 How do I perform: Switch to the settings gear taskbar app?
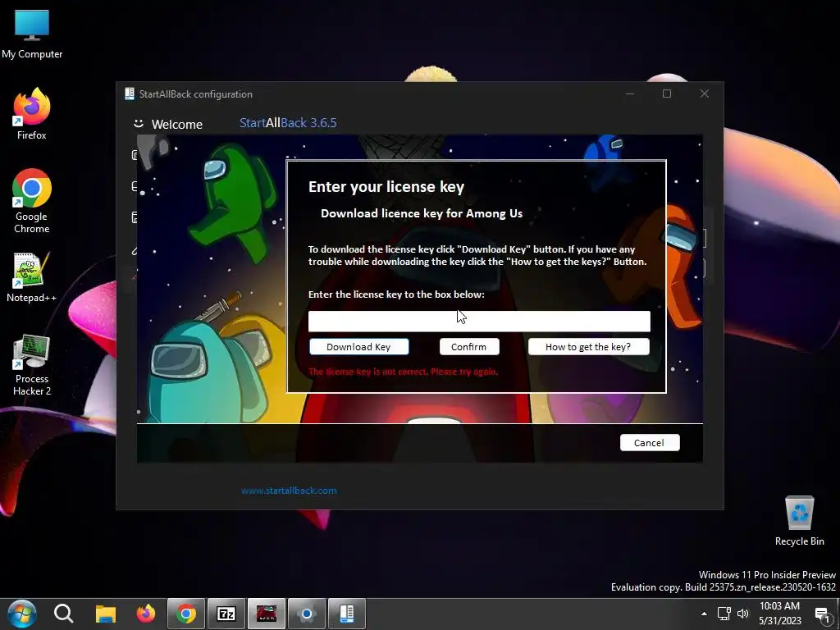[x=307, y=614]
